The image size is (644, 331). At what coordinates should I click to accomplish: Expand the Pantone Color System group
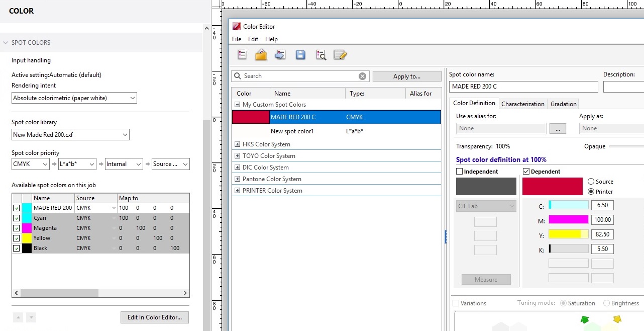pyautogui.click(x=238, y=179)
